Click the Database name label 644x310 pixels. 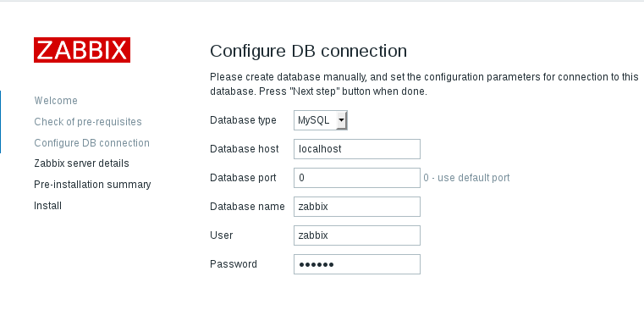247,207
